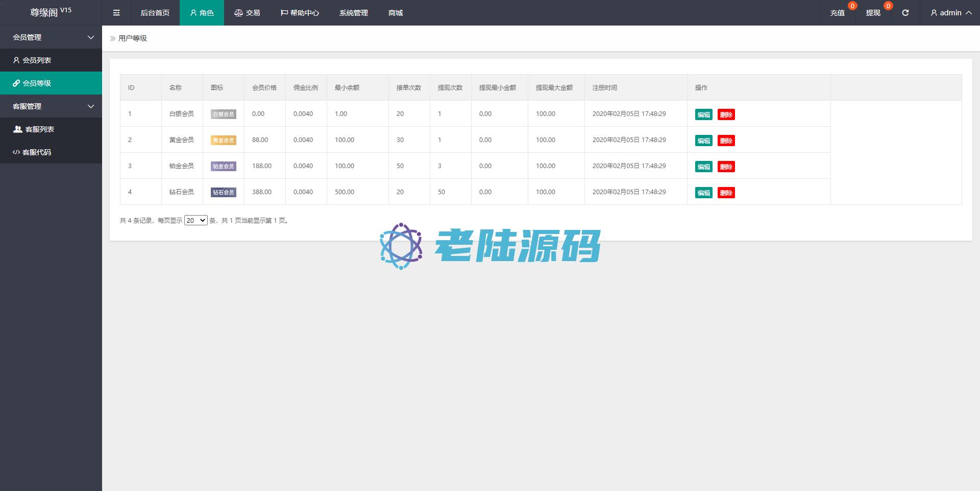Image resolution: width=980 pixels, height=491 pixels.
Task: Edit the 白银会员 row
Action: pos(703,114)
